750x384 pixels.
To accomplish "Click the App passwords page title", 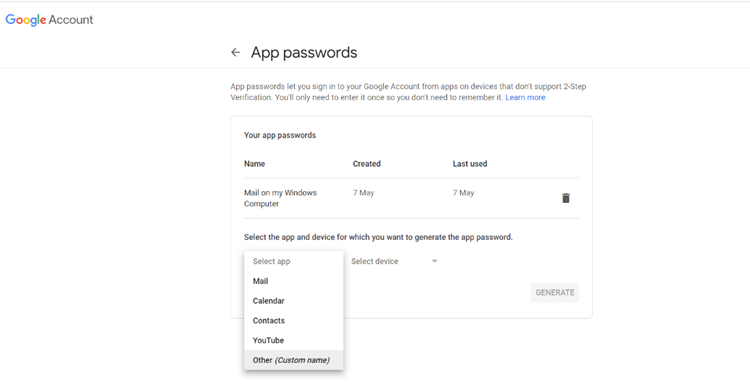I will pyautogui.click(x=304, y=53).
